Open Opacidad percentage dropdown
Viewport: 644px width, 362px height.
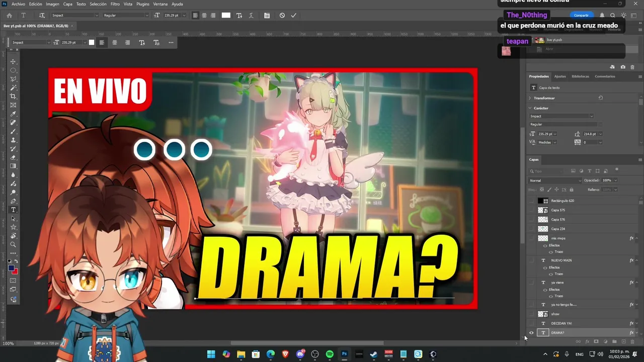pos(615,180)
